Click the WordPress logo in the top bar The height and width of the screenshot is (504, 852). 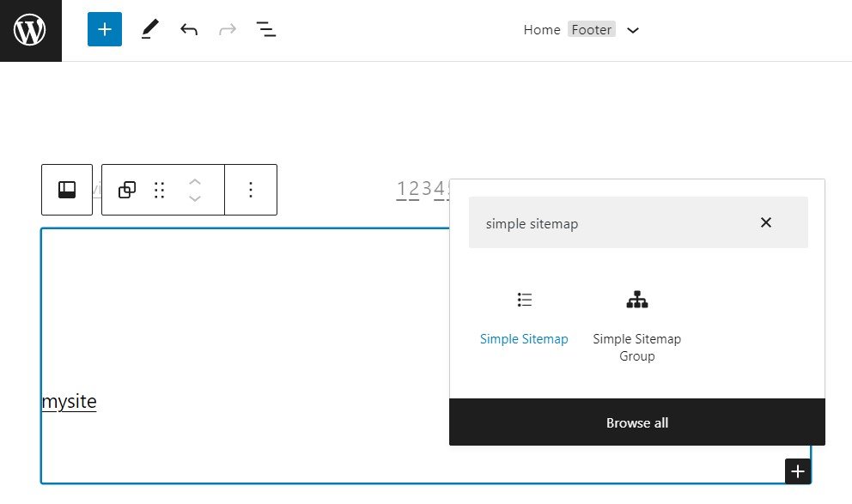(30, 29)
